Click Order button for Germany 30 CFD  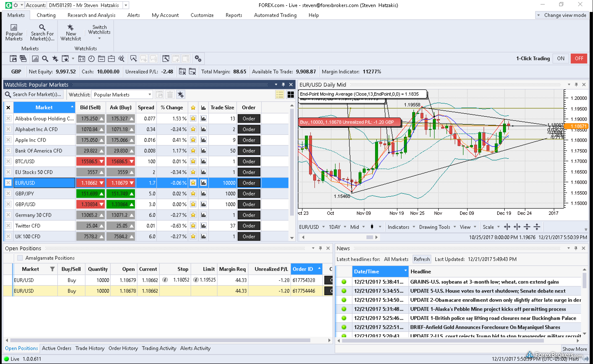(249, 215)
